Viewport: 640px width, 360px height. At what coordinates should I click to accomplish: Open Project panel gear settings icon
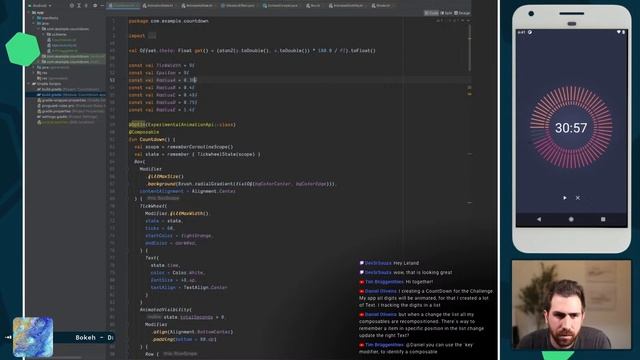click(x=95, y=6)
